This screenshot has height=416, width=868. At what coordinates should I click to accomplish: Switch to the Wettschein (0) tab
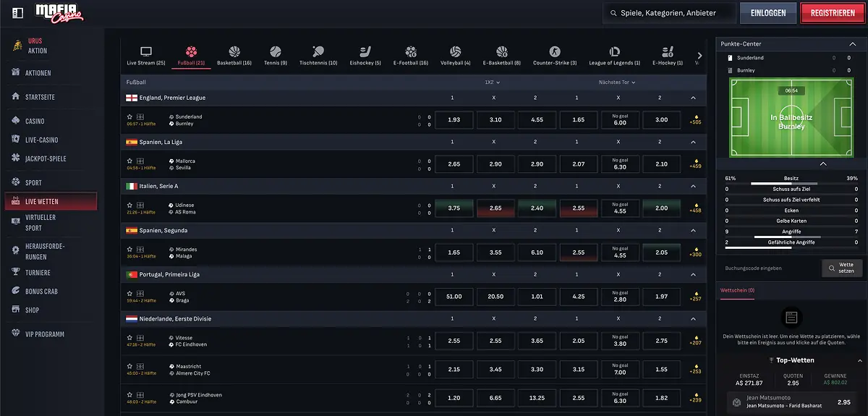[x=736, y=289]
